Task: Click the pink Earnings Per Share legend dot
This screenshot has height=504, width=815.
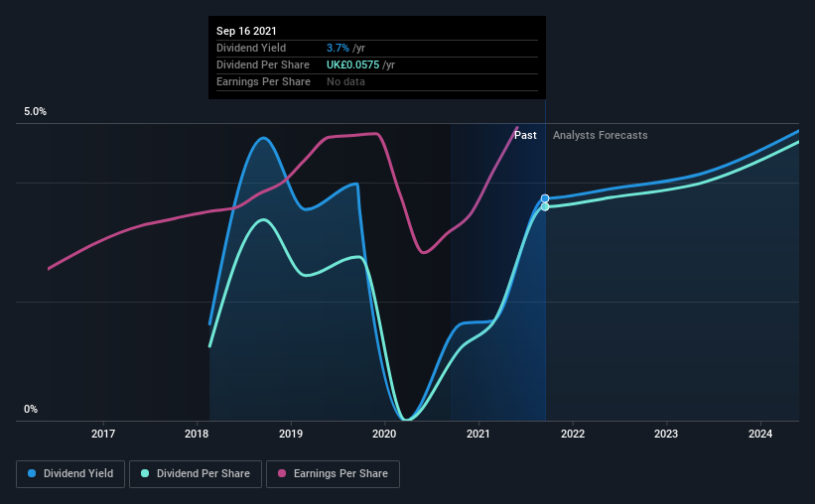Action: click(282, 473)
